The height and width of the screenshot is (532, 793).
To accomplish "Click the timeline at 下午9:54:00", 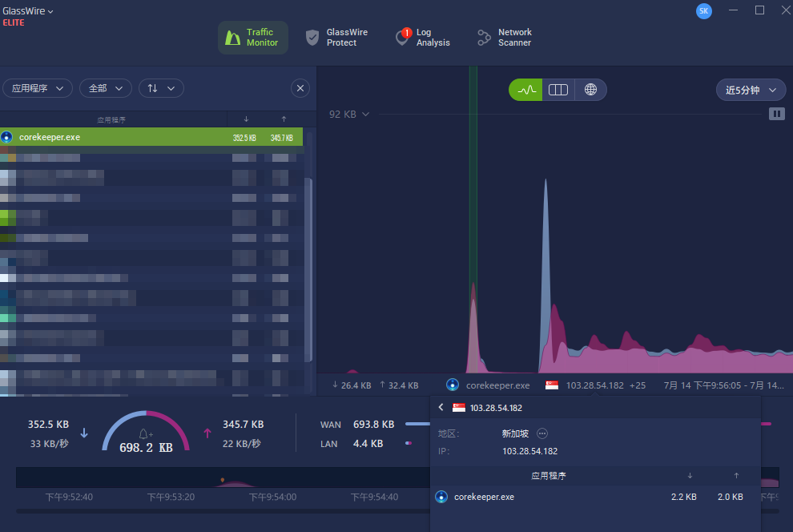I will [x=272, y=497].
